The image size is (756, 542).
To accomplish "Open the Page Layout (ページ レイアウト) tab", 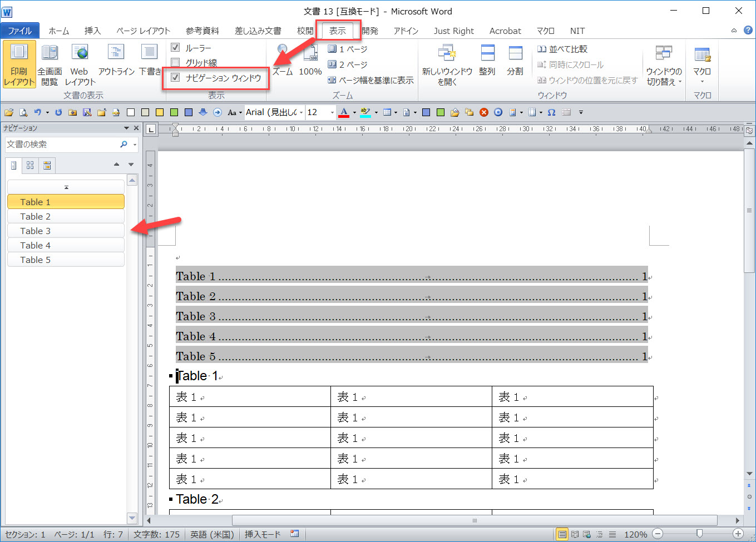I will click(143, 31).
